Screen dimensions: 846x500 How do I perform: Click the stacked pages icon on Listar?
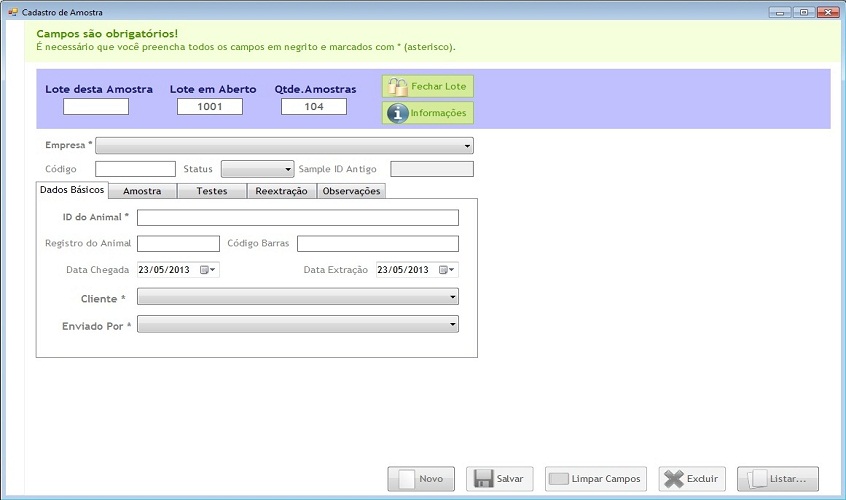757,478
